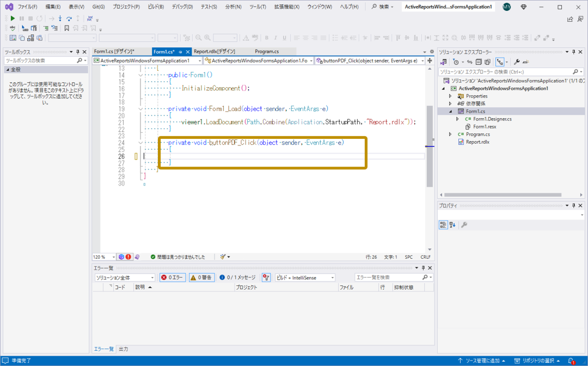This screenshot has width=588, height=366.
Task: Click Show All Files icon in Solution Explorer
Action: pyautogui.click(x=487, y=62)
